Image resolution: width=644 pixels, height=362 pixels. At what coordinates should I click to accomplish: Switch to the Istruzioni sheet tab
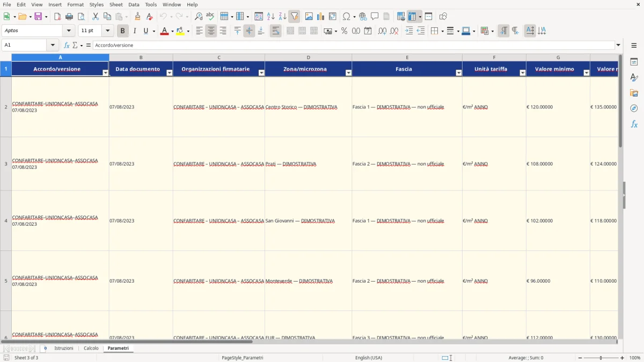(64, 348)
